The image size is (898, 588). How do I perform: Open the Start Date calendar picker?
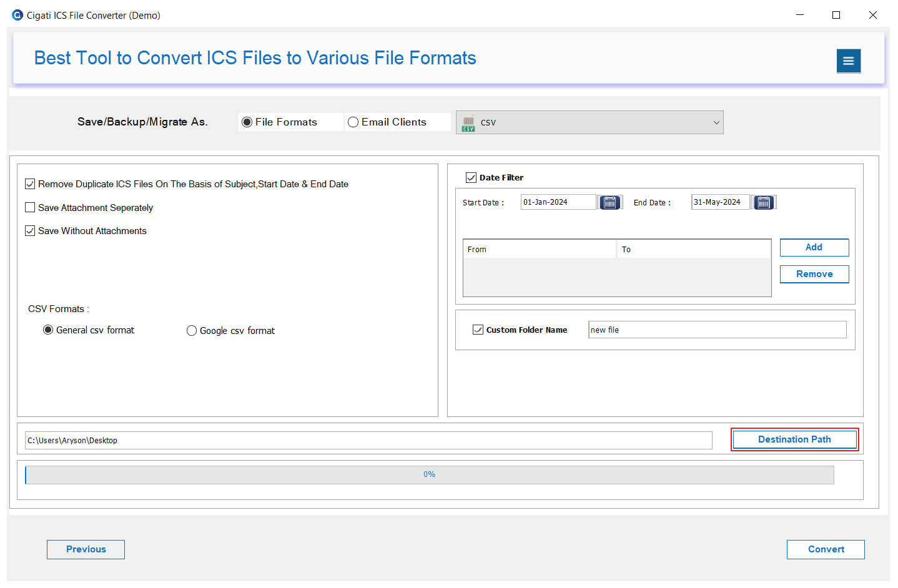[x=609, y=202]
